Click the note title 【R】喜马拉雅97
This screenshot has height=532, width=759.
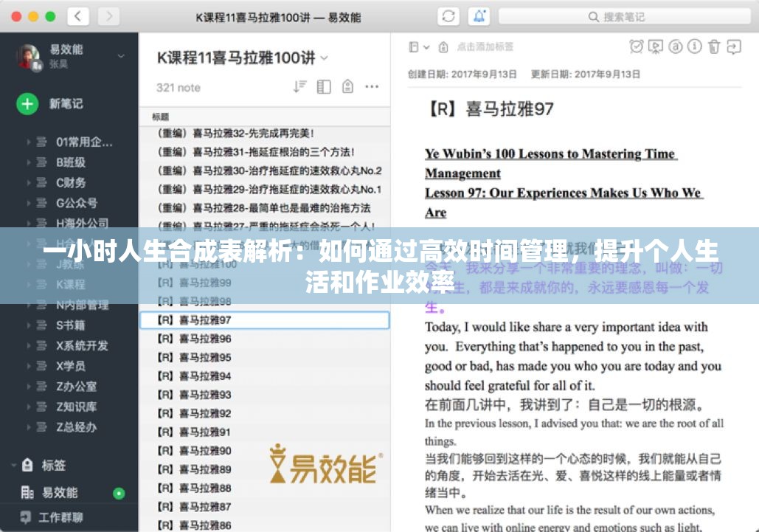click(490, 109)
